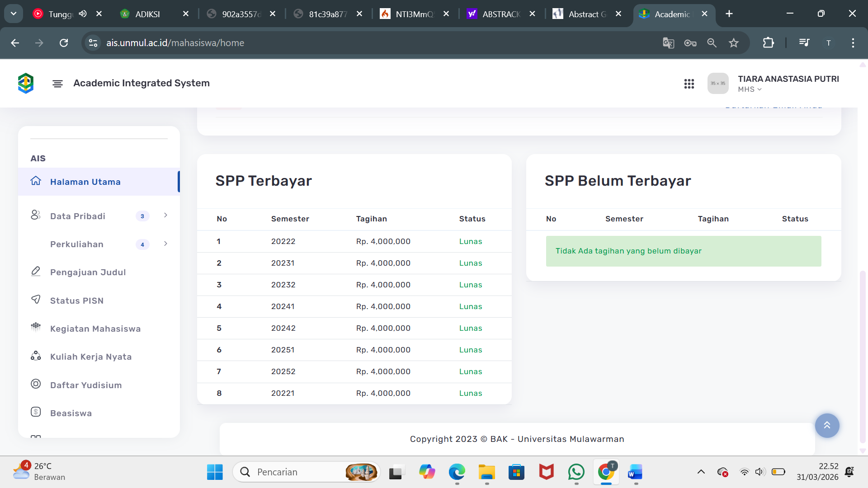Select Halaman Utama in the sidebar
The width and height of the screenshot is (868, 488).
click(85, 182)
